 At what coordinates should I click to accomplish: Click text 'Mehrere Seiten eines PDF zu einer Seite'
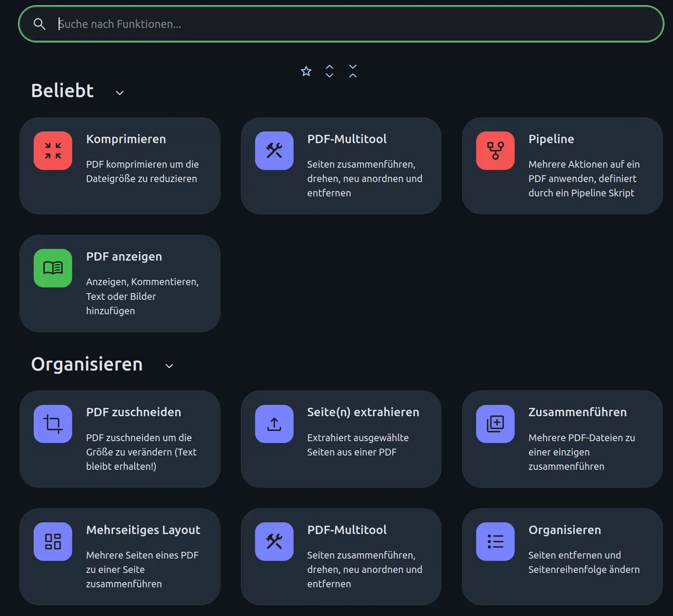pyautogui.click(x=142, y=562)
